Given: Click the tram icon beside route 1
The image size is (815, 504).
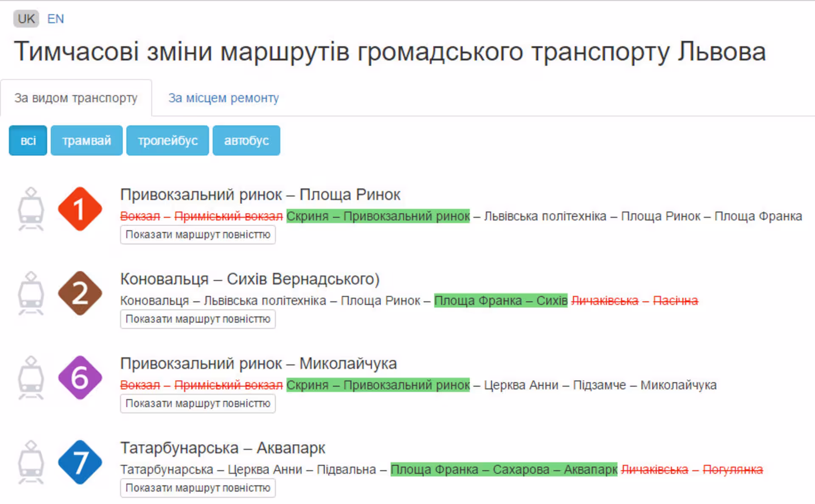Looking at the screenshot, I should (31, 209).
